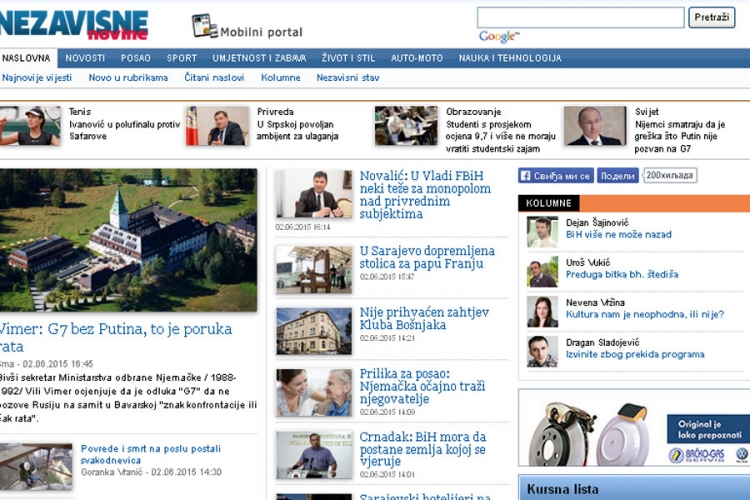Screen dimensions: 750x500
Task: Open the NASLOVNA tab
Action: pos(27,58)
